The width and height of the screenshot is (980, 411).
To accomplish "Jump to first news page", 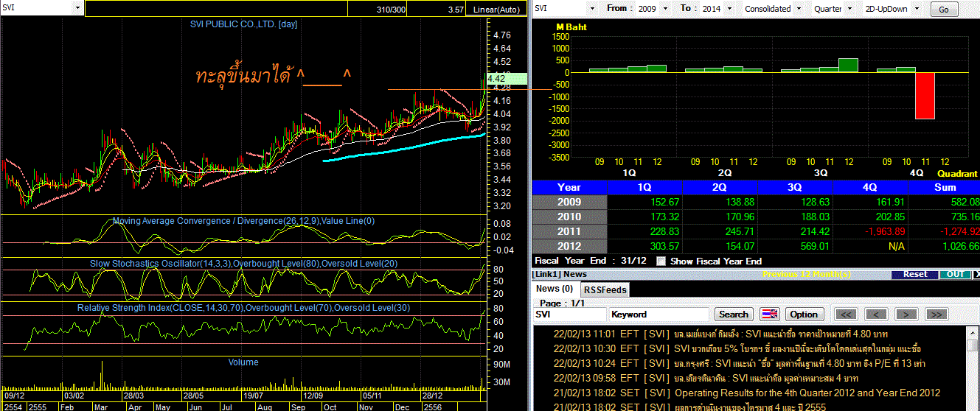I will (847, 314).
